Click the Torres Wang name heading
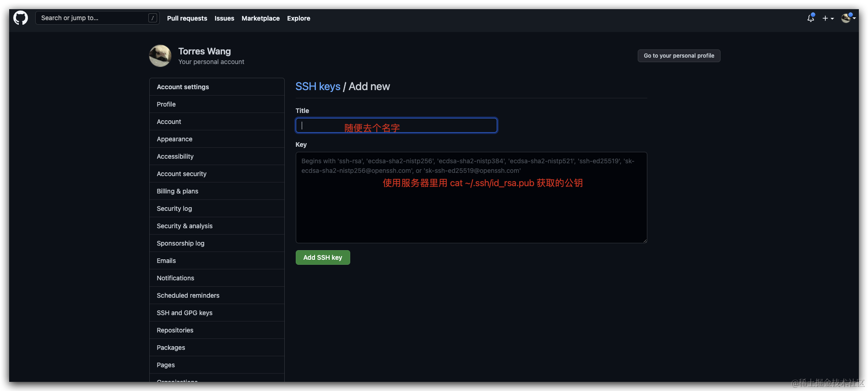The width and height of the screenshot is (868, 391). click(x=205, y=51)
